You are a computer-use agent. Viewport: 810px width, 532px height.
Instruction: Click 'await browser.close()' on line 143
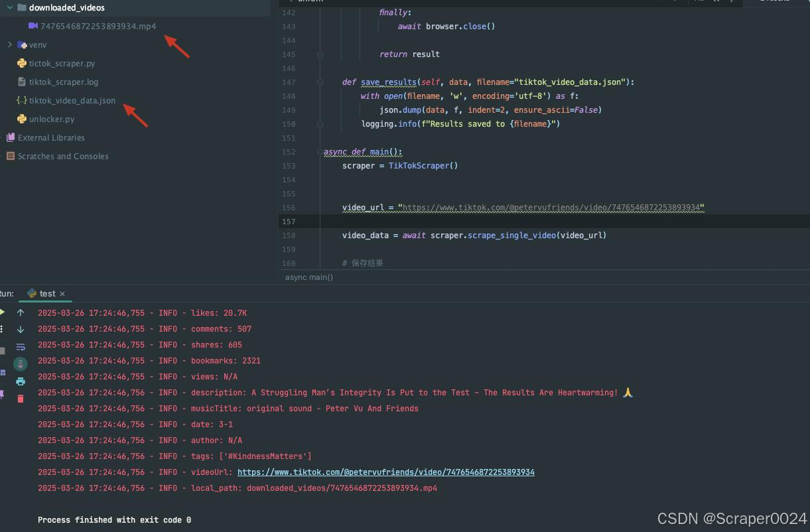point(446,27)
